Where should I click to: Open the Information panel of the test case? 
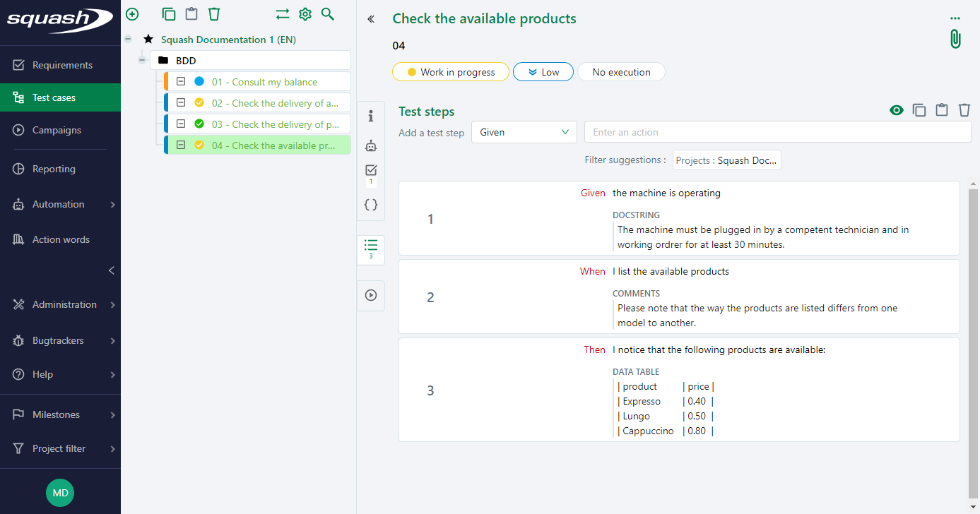click(370, 116)
